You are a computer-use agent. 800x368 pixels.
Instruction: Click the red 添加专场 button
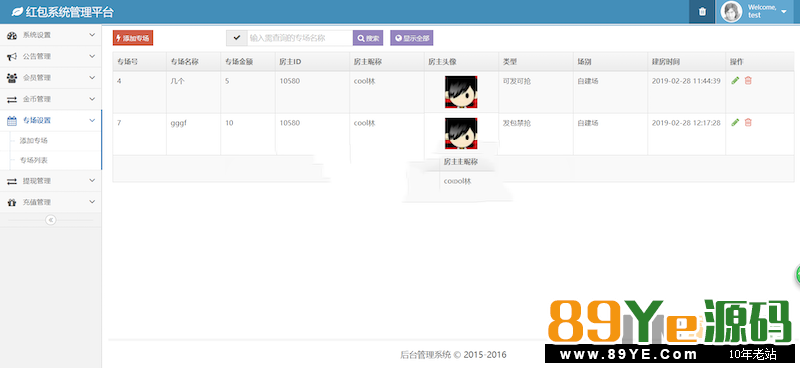133,38
